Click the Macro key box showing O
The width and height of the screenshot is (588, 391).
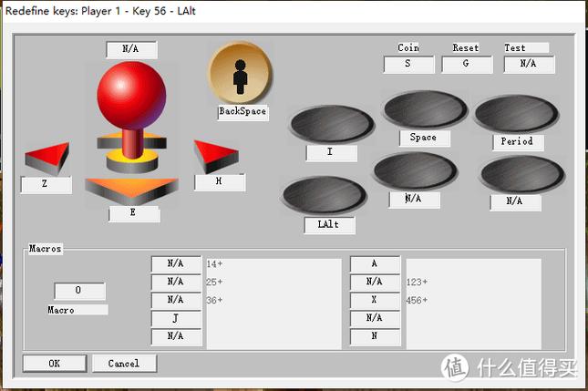pyautogui.click(x=78, y=291)
